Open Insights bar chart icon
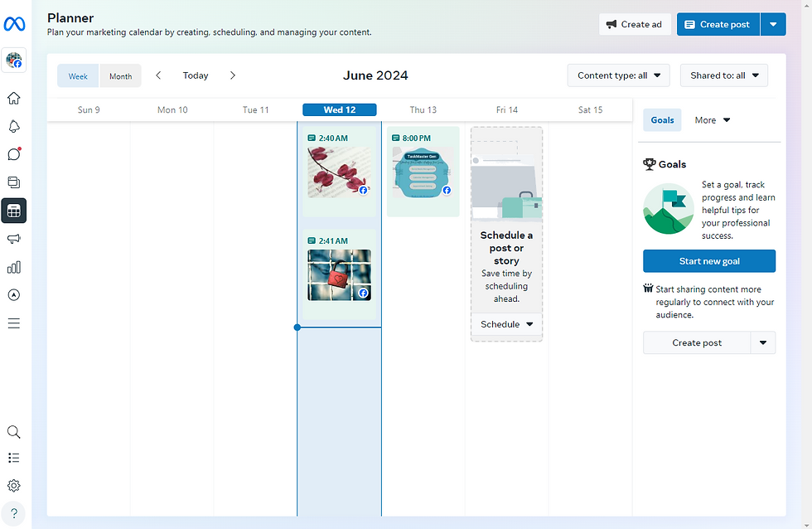812x529 pixels. coord(14,267)
